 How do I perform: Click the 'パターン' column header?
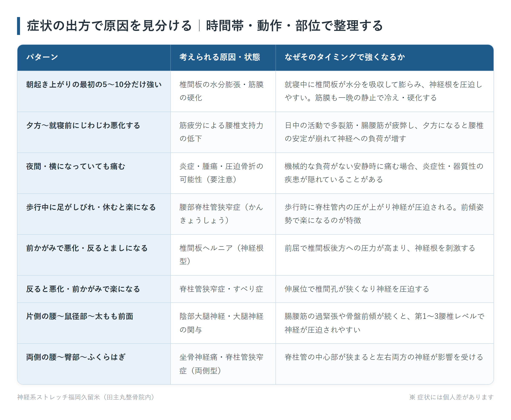click(x=94, y=57)
